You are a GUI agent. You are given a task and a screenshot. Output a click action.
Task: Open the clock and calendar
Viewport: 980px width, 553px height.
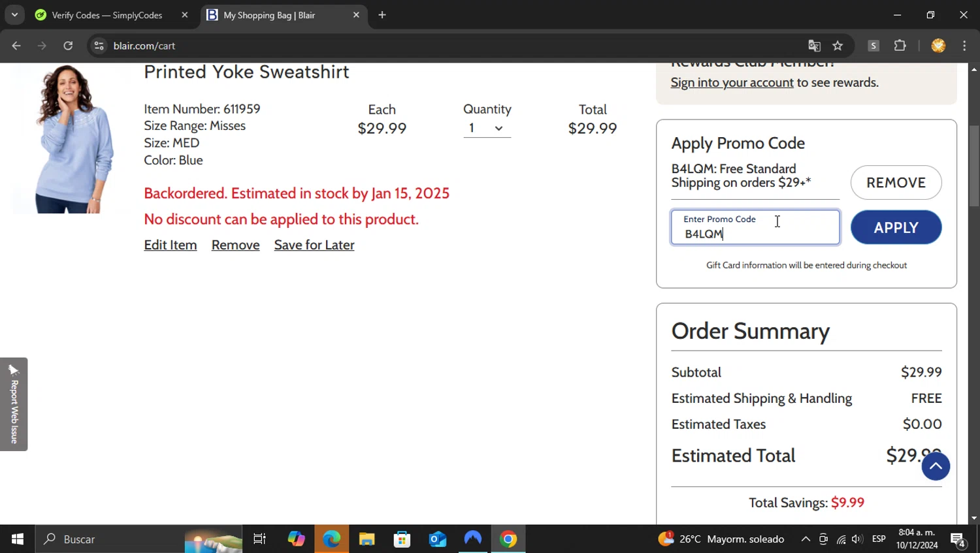(x=917, y=539)
